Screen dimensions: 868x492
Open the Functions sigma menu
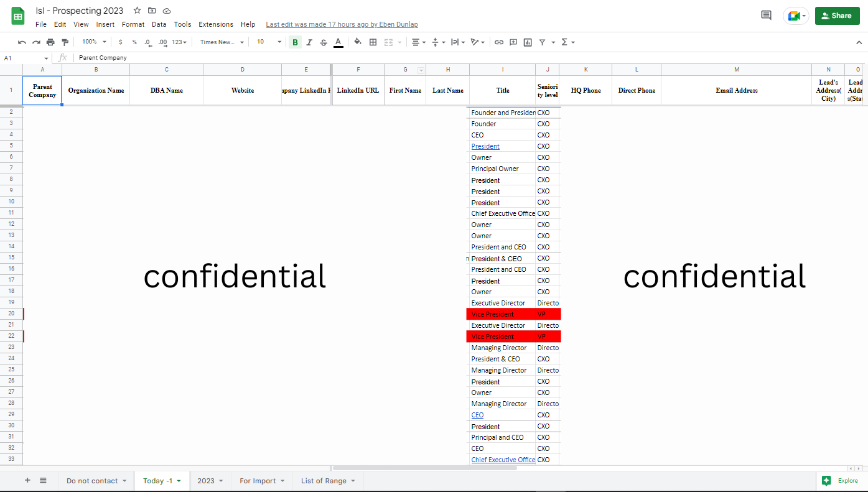click(x=568, y=42)
